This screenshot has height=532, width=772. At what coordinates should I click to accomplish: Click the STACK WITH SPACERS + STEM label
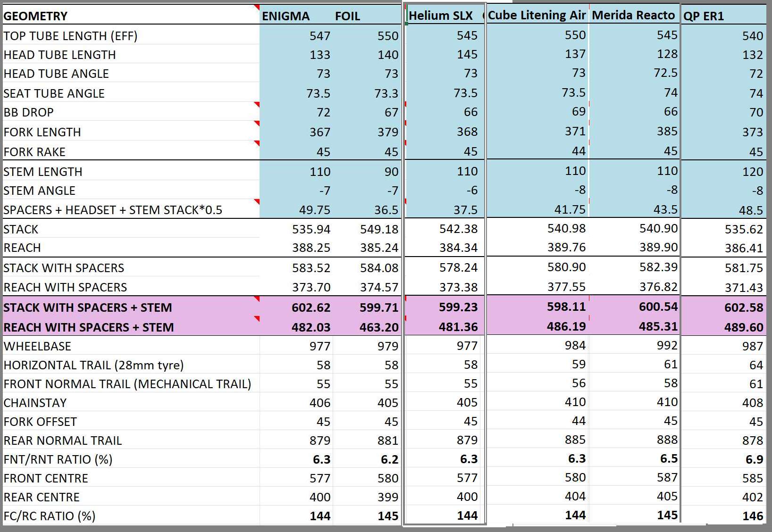88,308
